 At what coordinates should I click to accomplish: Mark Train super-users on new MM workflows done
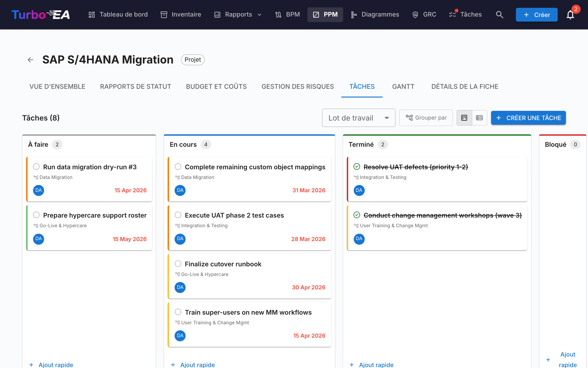click(178, 312)
